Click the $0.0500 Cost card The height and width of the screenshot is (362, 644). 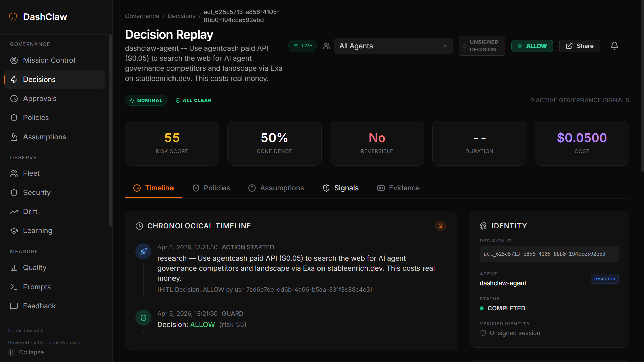tap(582, 143)
